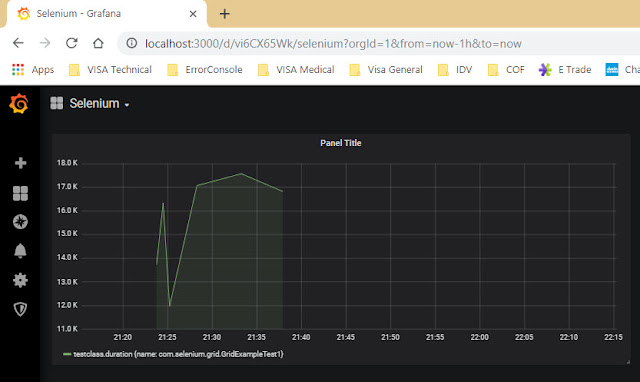Screen dimensions: 640x382
Task: Click the site information icon in address bar
Action: click(x=131, y=43)
